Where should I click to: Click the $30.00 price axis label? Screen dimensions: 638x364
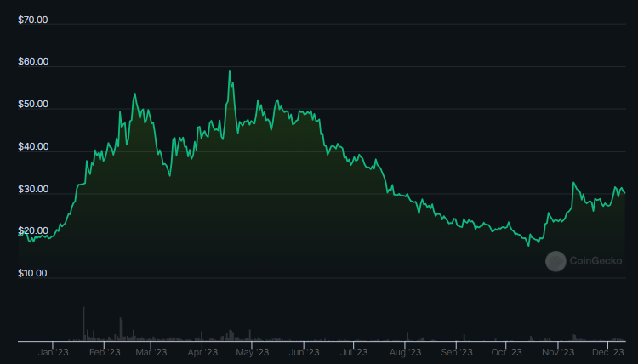pos(33,189)
